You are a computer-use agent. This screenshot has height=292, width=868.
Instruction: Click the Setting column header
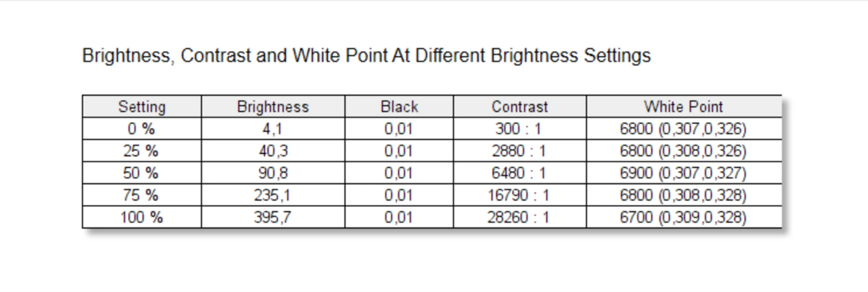coord(142,107)
